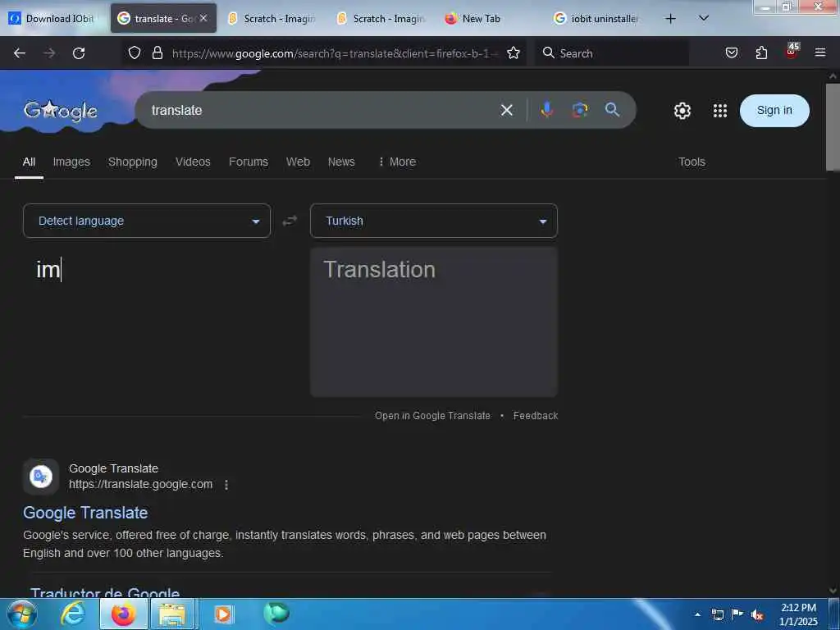
Task: List all tabs with the chevron button
Action: pyautogui.click(x=704, y=18)
